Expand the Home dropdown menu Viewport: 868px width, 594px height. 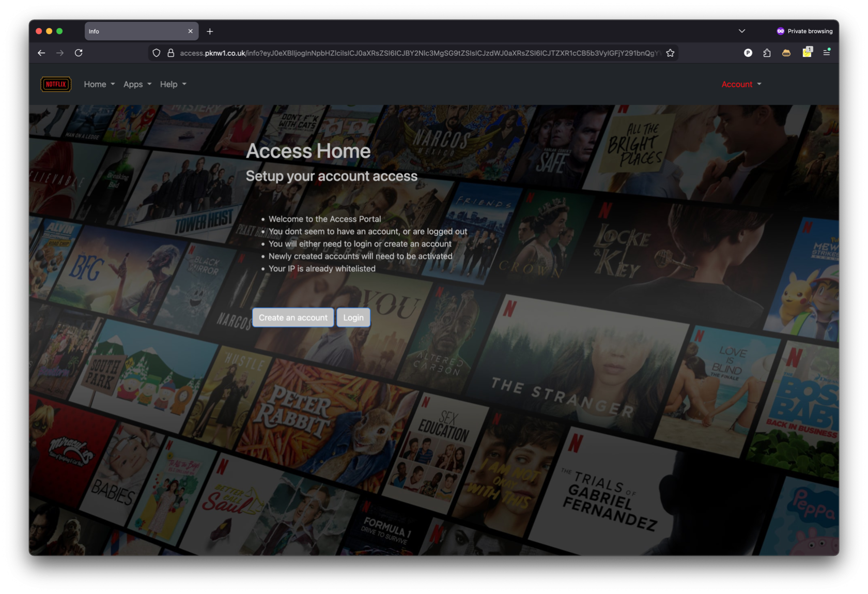pos(99,84)
